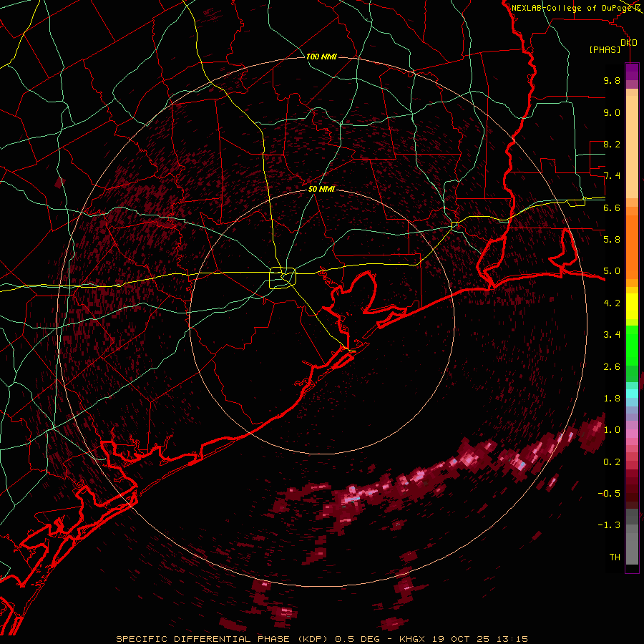Image resolution: width=644 pixels, height=644 pixels.
Task: Click the purple top segment of the color bar
Action: tap(632, 72)
